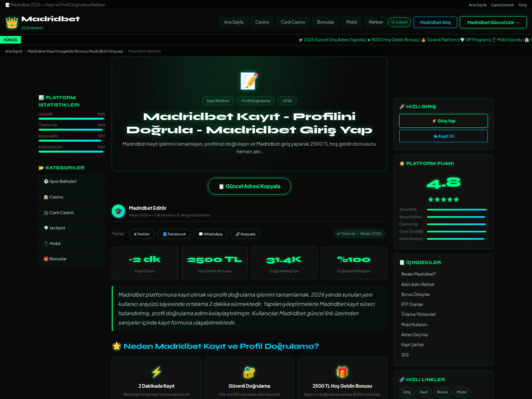Open the Bonuslar navigation item
Screen dimensions: 532x399
326,22
